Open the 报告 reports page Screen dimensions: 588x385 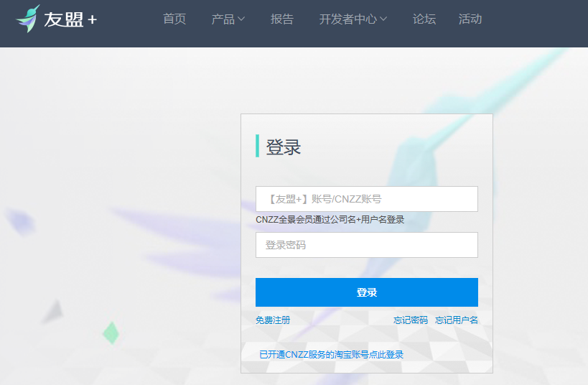[282, 19]
